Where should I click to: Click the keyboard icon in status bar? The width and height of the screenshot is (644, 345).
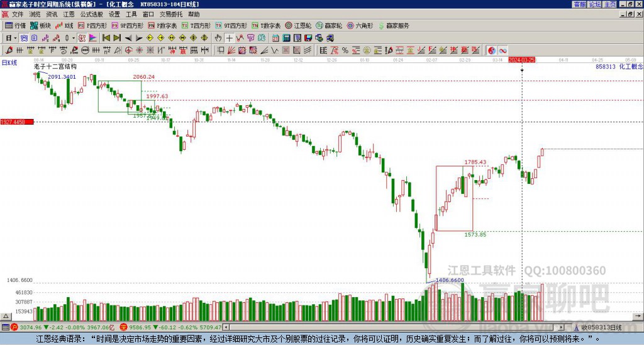tap(5, 327)
